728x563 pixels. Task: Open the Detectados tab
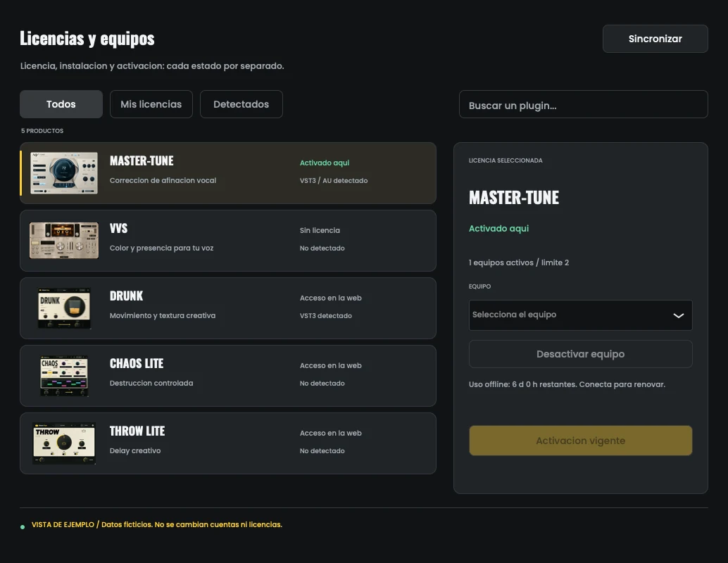point(241,104)
